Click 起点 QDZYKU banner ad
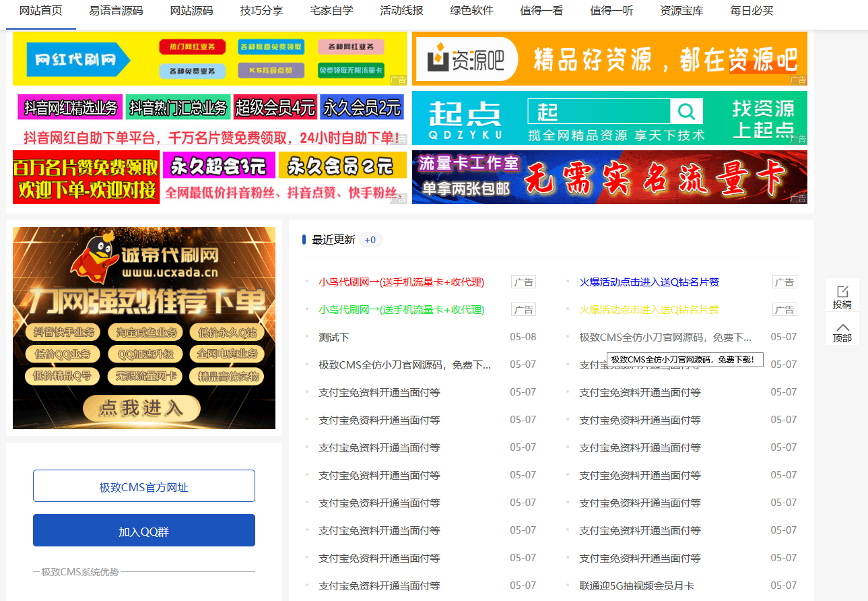The height and width of the screenshot is (601, 868). [x=609, y=118]
